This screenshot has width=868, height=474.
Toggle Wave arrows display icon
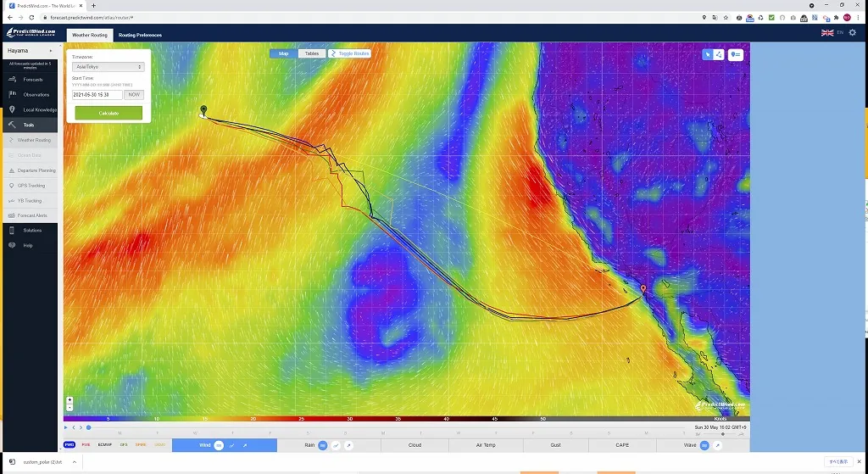tap(717, 445)
